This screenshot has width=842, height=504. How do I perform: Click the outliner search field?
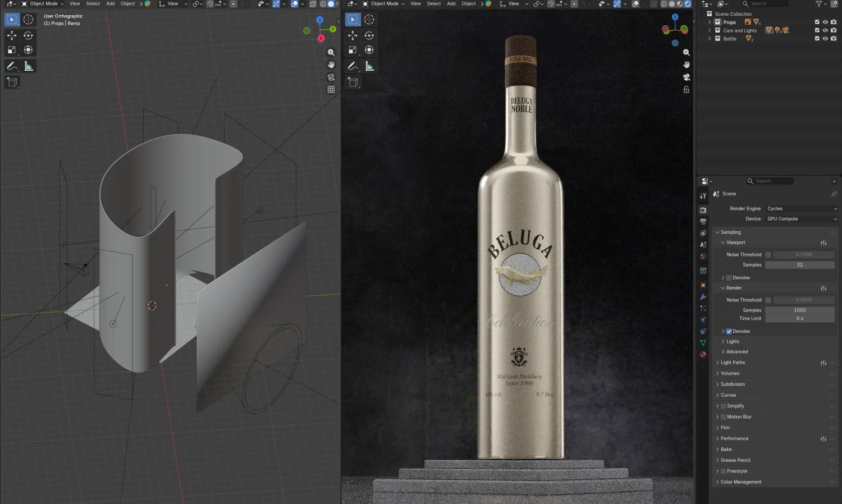click(766, 4)
